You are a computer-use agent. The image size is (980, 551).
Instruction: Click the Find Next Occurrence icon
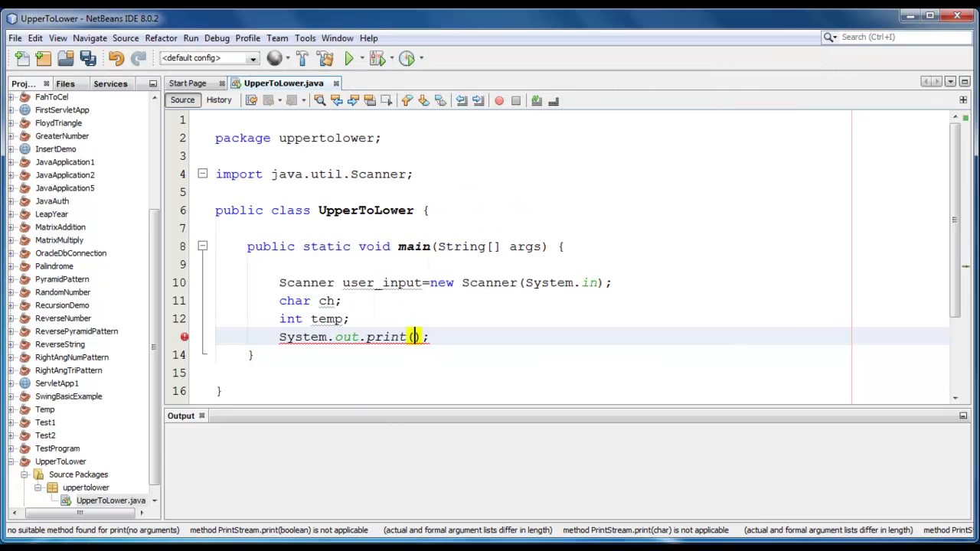coord(353,100)
